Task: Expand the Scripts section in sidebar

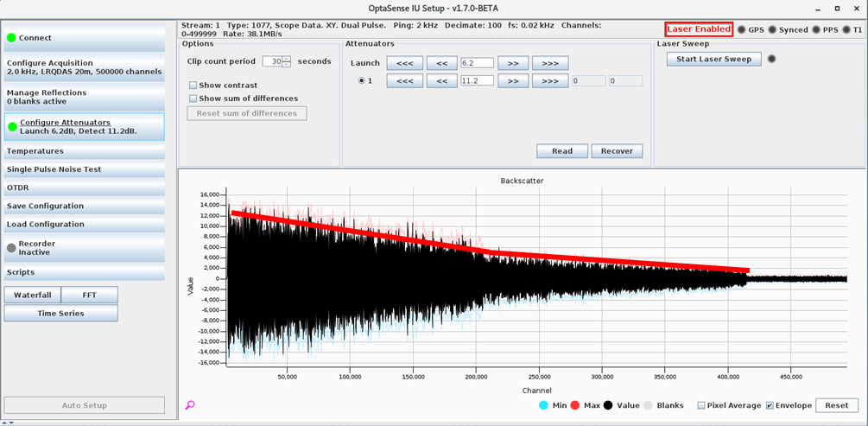Action: click(x=84, y=272)
